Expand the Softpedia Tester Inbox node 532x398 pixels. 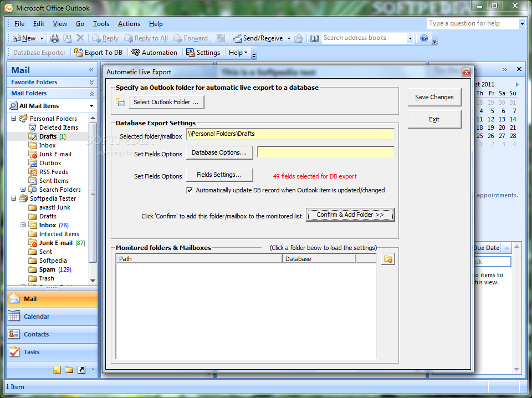tap(23, 225)
